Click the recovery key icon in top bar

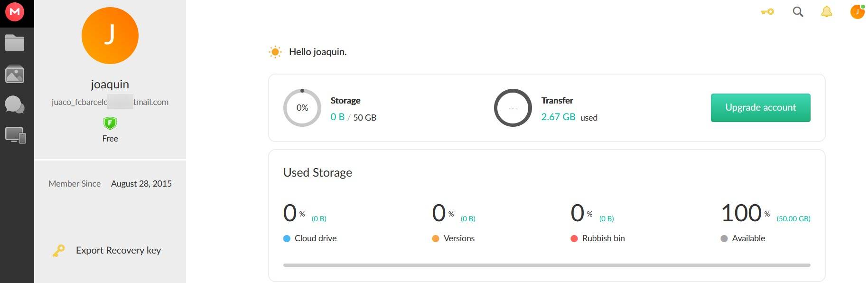(x=767, y=12)
